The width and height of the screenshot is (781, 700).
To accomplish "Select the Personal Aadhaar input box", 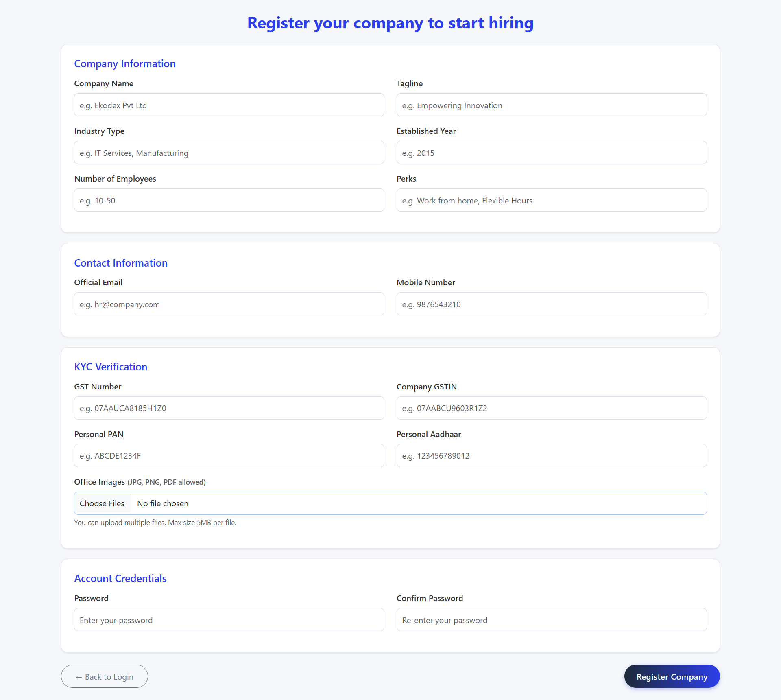I will pos(551,455).
